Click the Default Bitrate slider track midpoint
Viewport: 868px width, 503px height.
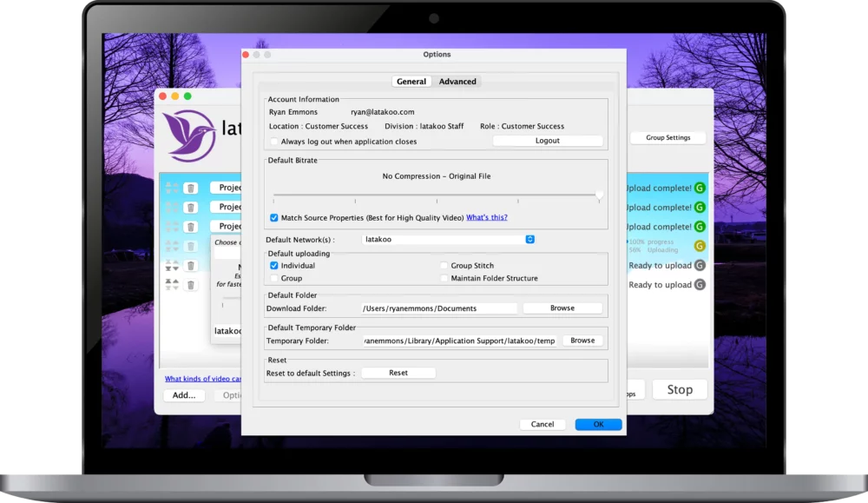coord(437,195)
